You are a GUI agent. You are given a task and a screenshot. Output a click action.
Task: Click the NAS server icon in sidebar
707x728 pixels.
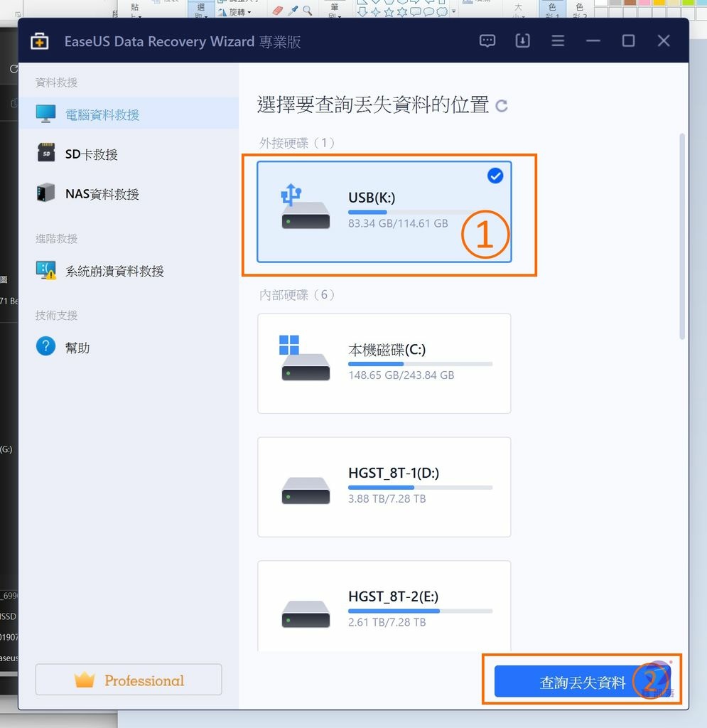click(45, 192)
